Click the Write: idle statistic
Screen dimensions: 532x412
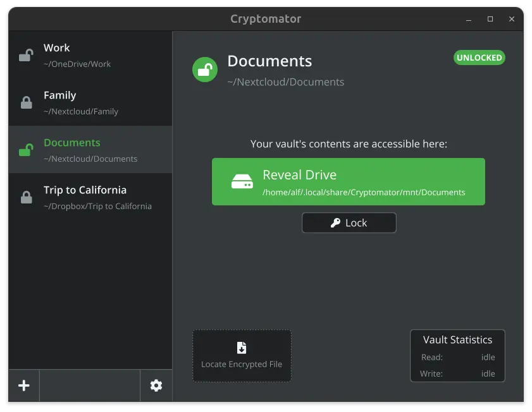click(x=458, y=373)
